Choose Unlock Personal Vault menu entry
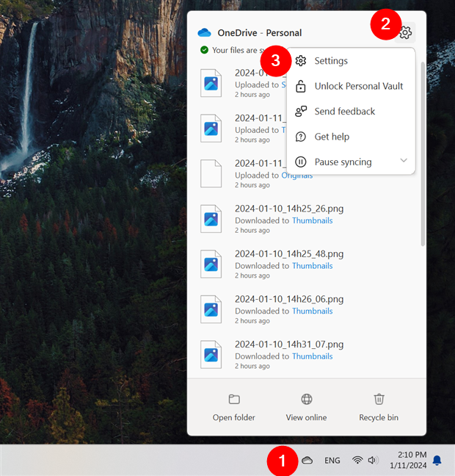Screen dimensions: 455x476 [351, 86]
